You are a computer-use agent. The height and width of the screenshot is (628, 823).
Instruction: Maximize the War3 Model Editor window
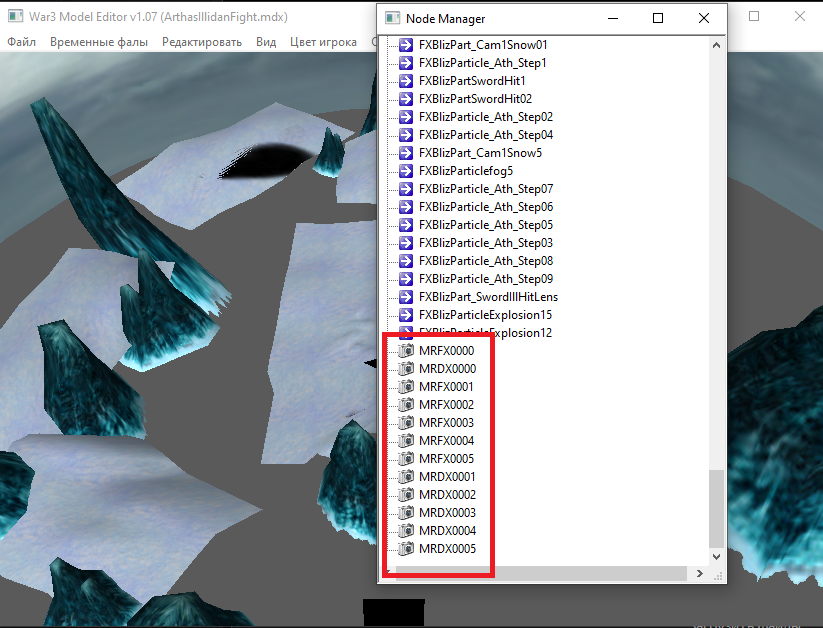754,16
